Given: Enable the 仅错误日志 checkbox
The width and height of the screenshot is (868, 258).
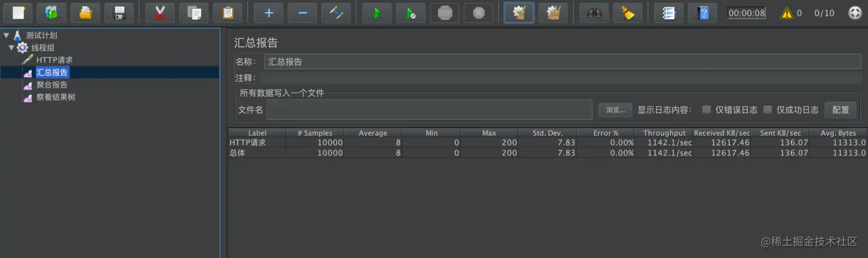Looking at the screenshot, I should click(x=706, y=110).
